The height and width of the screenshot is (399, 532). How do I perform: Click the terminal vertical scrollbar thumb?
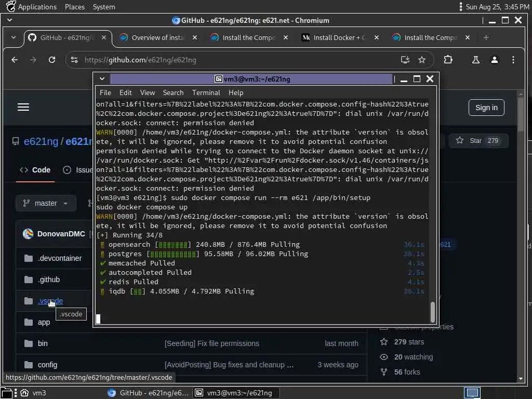[433, 312]
